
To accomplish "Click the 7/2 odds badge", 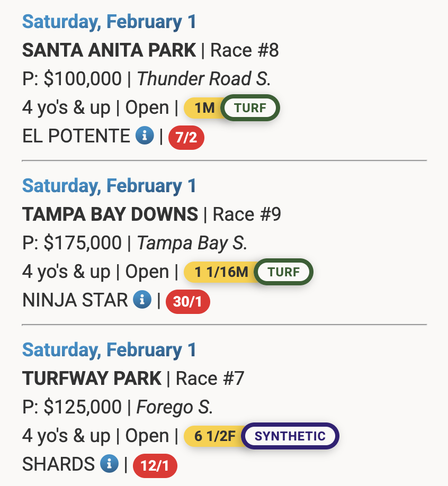I will [x=186, y=138].
